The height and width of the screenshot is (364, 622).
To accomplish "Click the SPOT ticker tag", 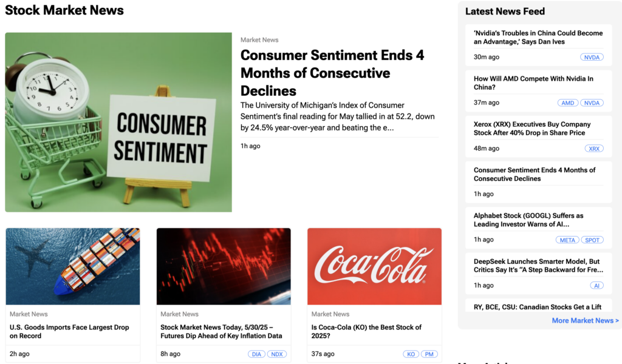I will [592, 240].
